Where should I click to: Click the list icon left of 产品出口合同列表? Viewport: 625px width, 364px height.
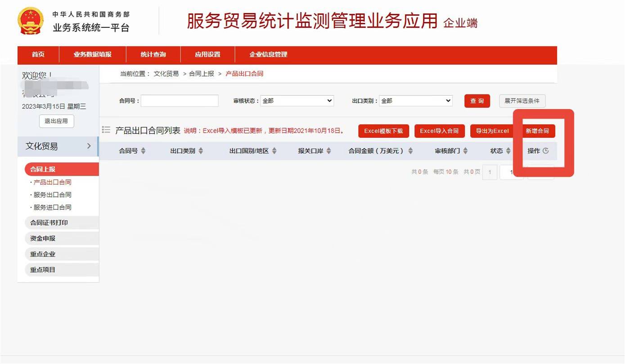[106, 130]
